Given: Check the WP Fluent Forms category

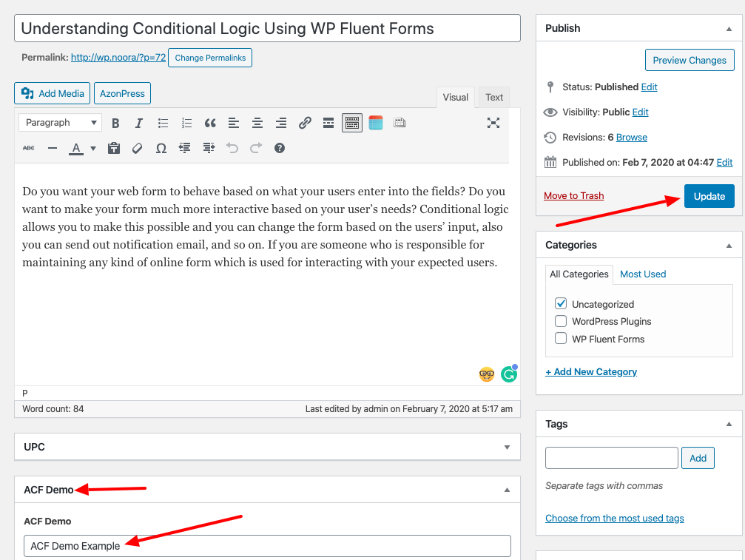Looking at the screenshot, I should [561, 339].
